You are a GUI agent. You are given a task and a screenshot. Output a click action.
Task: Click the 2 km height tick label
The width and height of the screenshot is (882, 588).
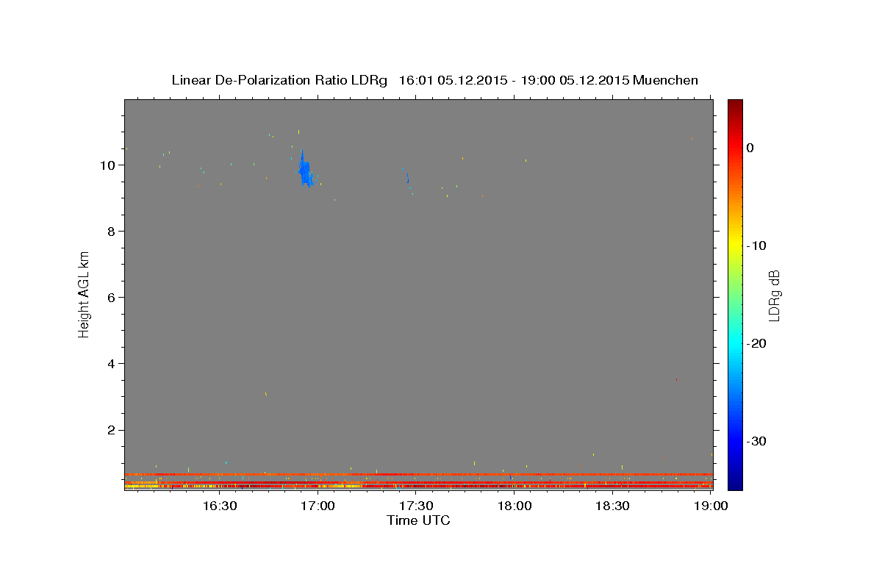click(x=111, y=430)
